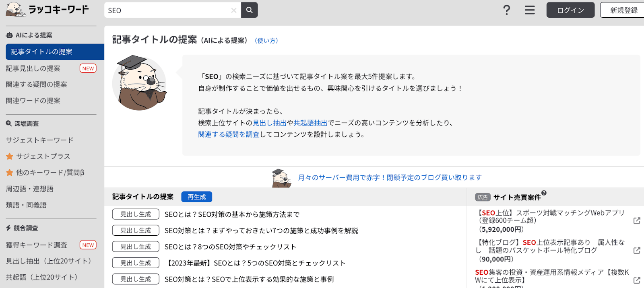Click the help icon next to サイト売買案件

coord(544,193)
